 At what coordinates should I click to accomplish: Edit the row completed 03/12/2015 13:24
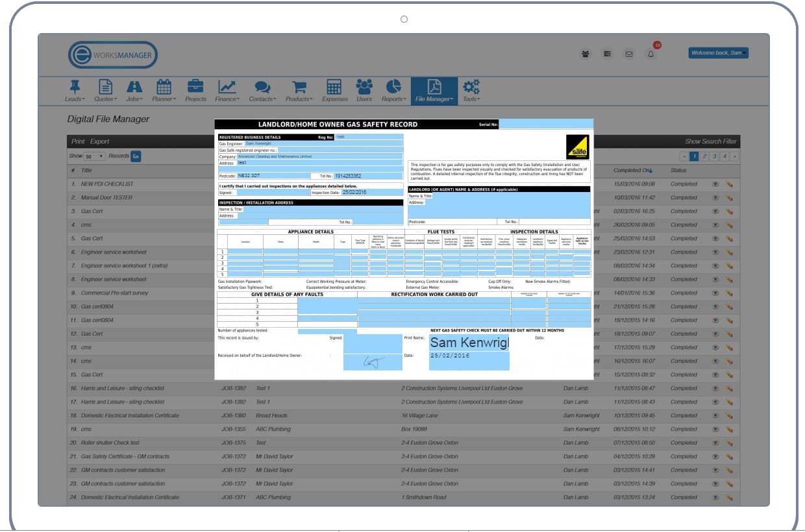[729, 497]
